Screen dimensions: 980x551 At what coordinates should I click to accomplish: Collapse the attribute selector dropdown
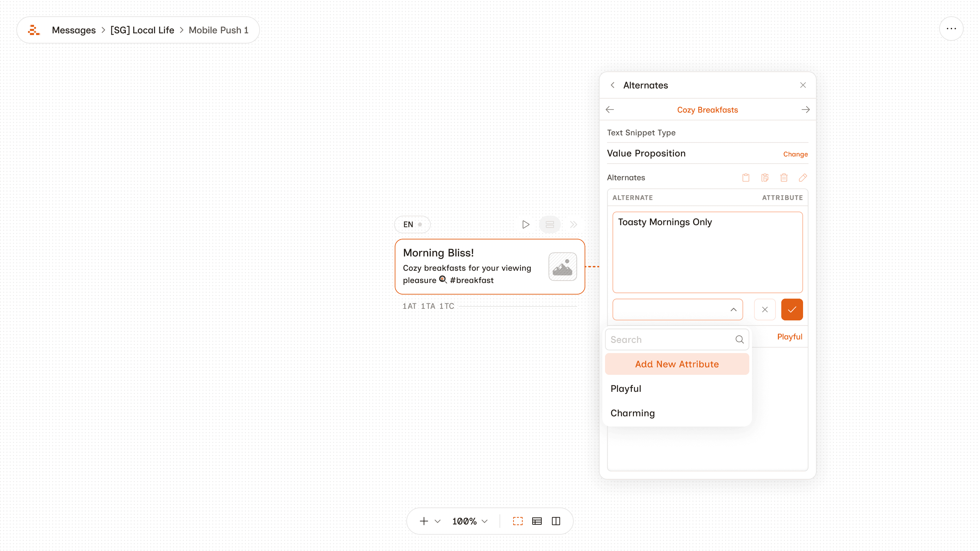(x=733, y=310)
